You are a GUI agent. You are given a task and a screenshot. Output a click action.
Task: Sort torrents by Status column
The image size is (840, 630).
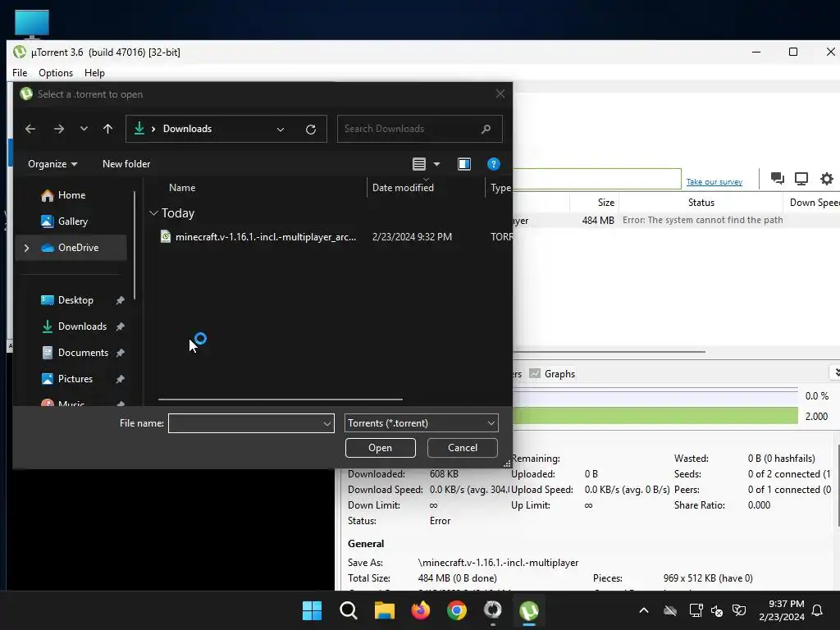pyautogui.click(x=701, y=203)
